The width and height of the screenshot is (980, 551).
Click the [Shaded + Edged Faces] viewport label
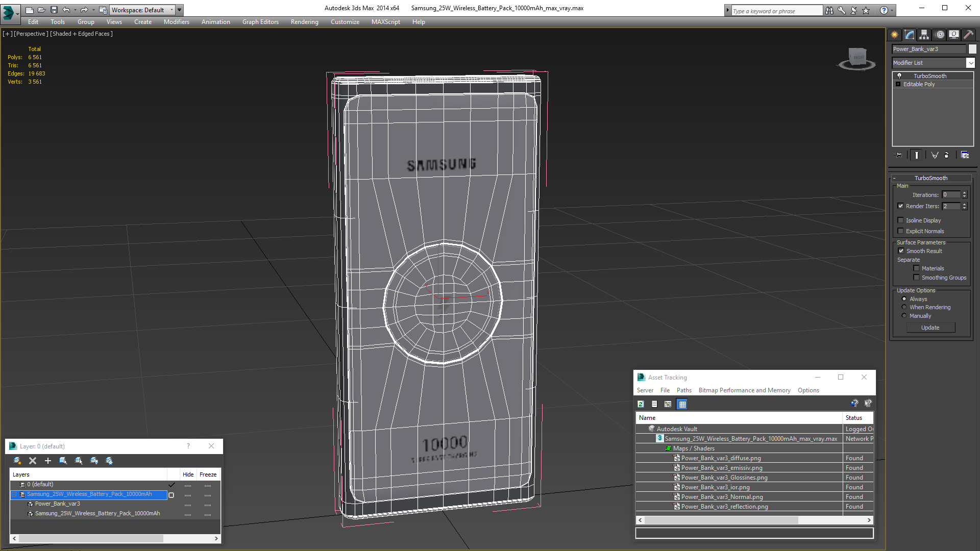pos(82,34)
